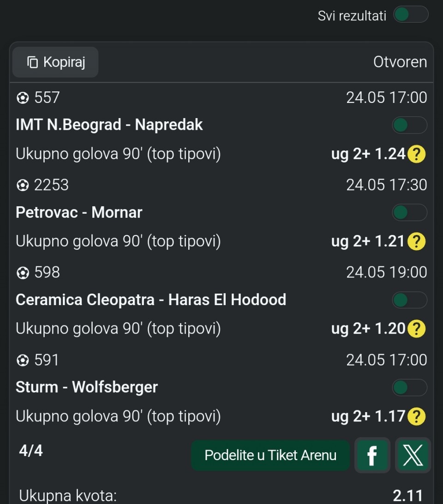Click Podelite u Tiket Arenu button
The width and height of the screenshot is (443, 504).
270,455
